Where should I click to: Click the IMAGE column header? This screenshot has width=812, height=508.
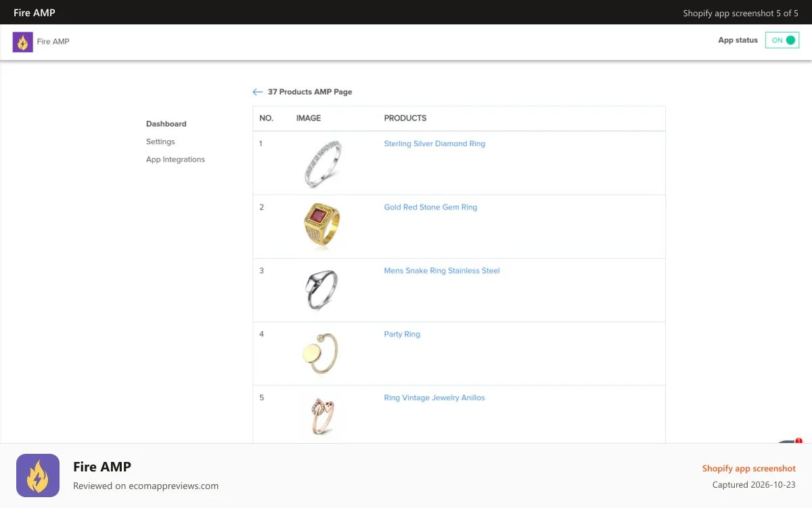coord(309,118)
